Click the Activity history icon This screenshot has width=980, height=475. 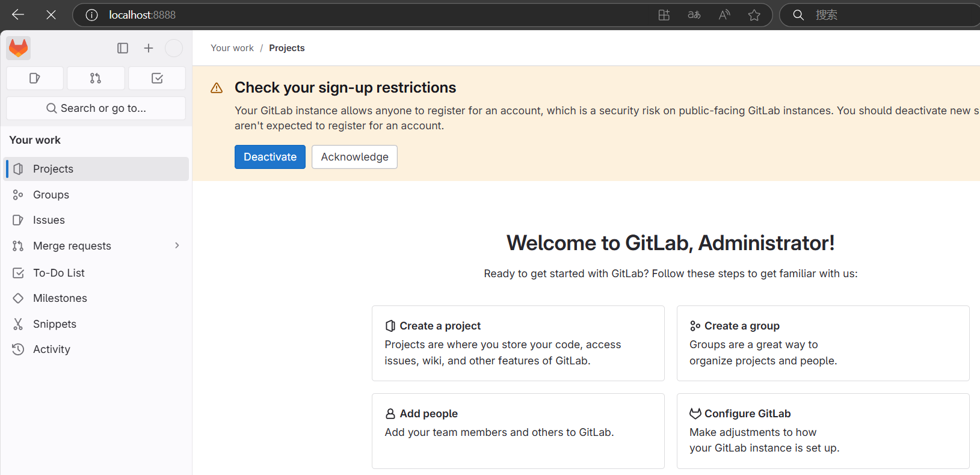click(x=18, y=349)
